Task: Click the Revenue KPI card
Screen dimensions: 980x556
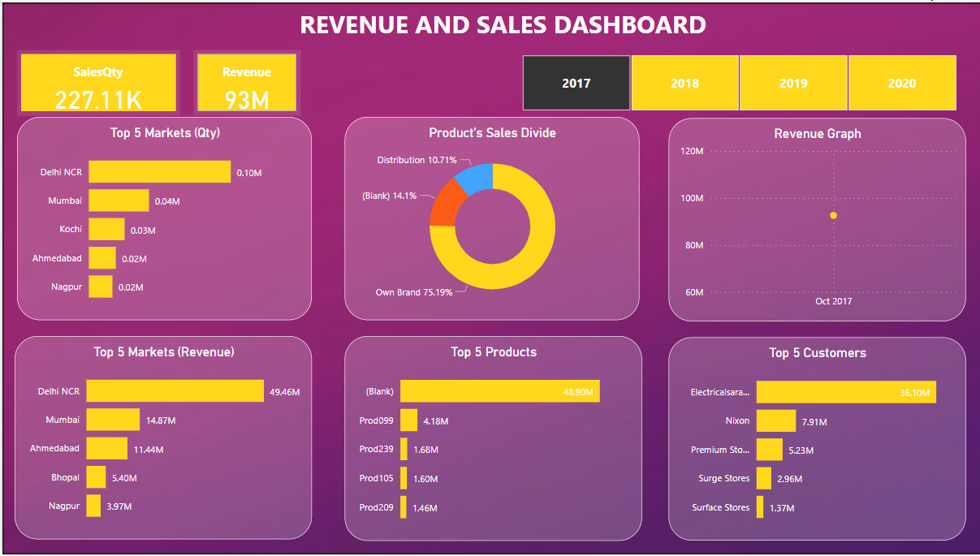Action: [247, 82]
